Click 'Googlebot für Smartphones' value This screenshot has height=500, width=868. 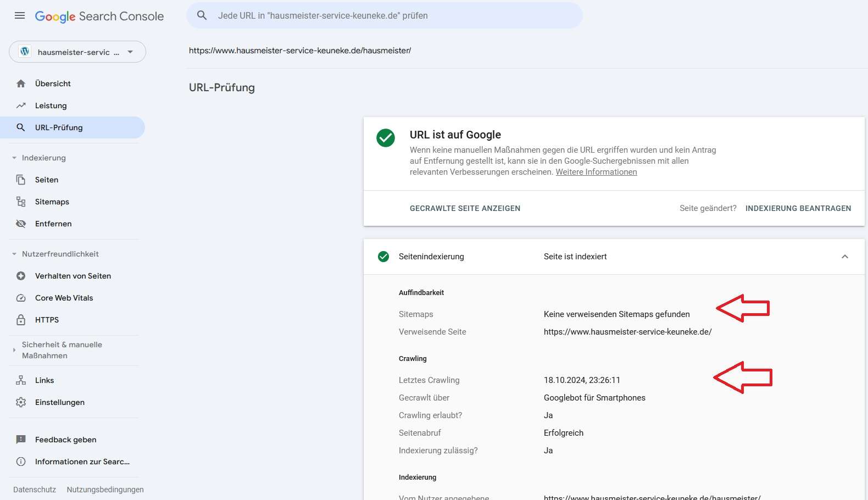594,398
